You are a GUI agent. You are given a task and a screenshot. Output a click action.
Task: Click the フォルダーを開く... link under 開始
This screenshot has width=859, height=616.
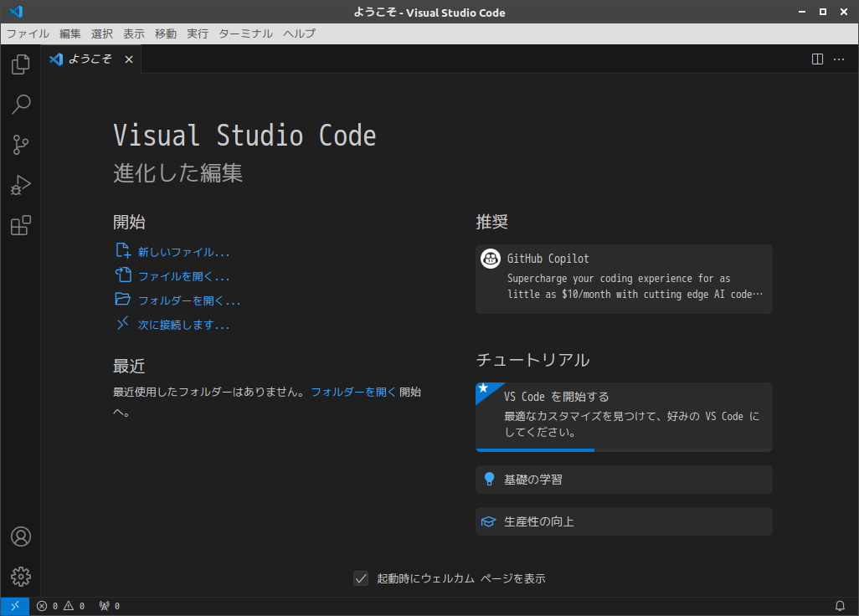[189, 300]
